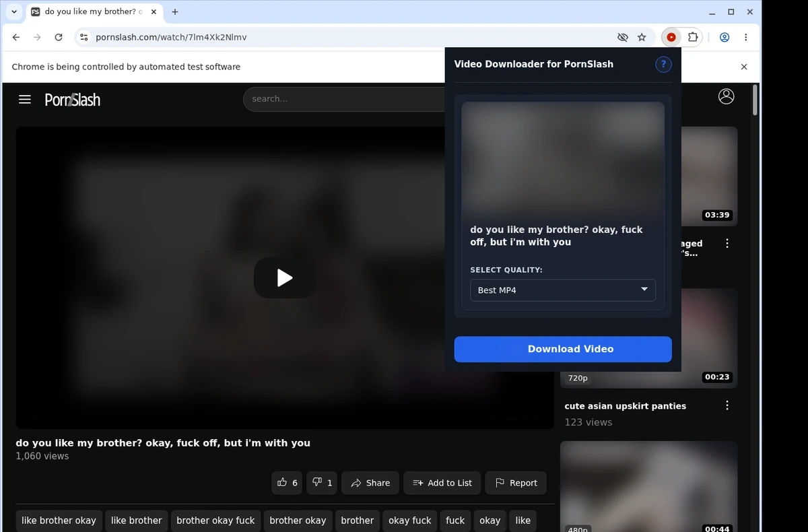Click the site search field
The height and width of the screenshot is (532, 808).
[343, 99]
